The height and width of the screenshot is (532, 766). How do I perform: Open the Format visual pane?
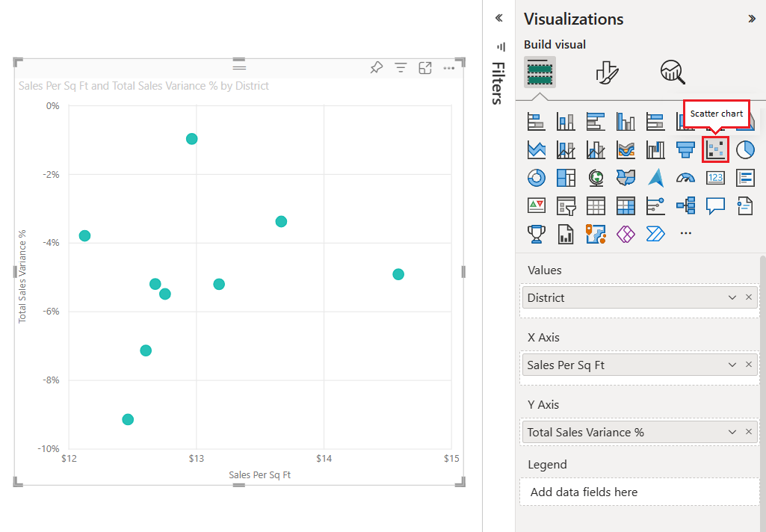[607, 72]
